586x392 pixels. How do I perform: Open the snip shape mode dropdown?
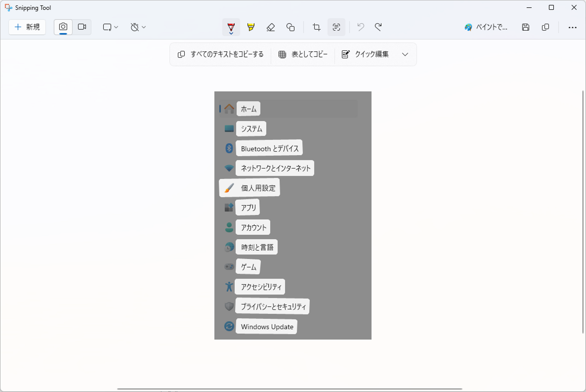coord(110,27)
